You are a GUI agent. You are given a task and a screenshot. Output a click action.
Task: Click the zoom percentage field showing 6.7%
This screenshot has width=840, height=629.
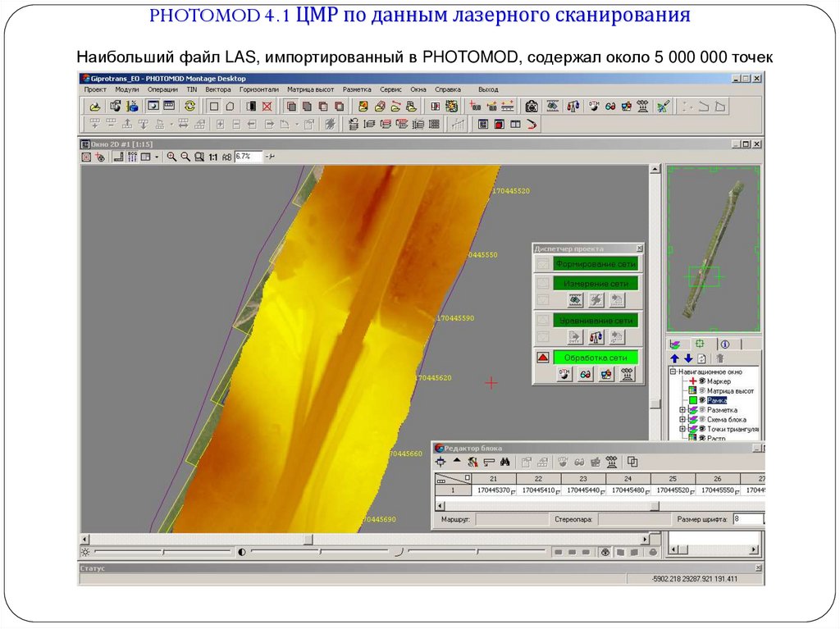pyautogui.click(x=249, y=157)
